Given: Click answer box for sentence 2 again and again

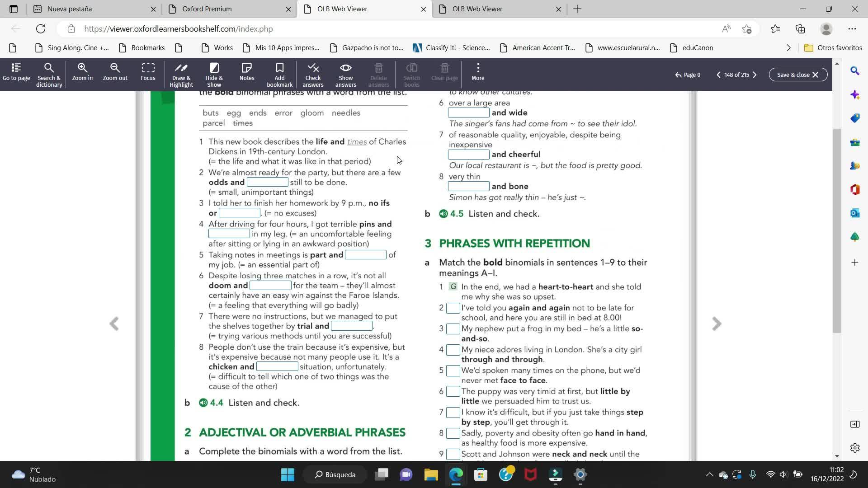Looking at the screenshot, I should 453,308.
